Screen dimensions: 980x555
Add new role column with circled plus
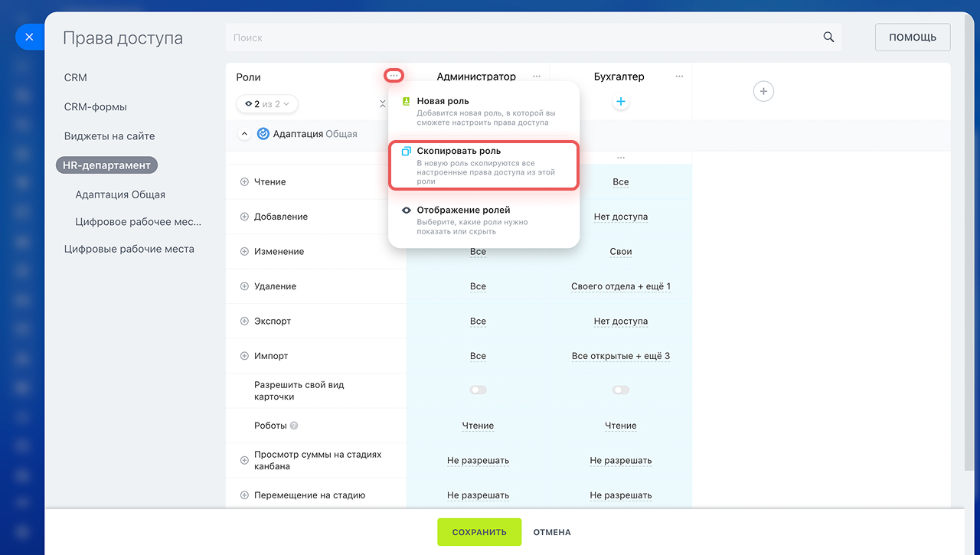763,92
